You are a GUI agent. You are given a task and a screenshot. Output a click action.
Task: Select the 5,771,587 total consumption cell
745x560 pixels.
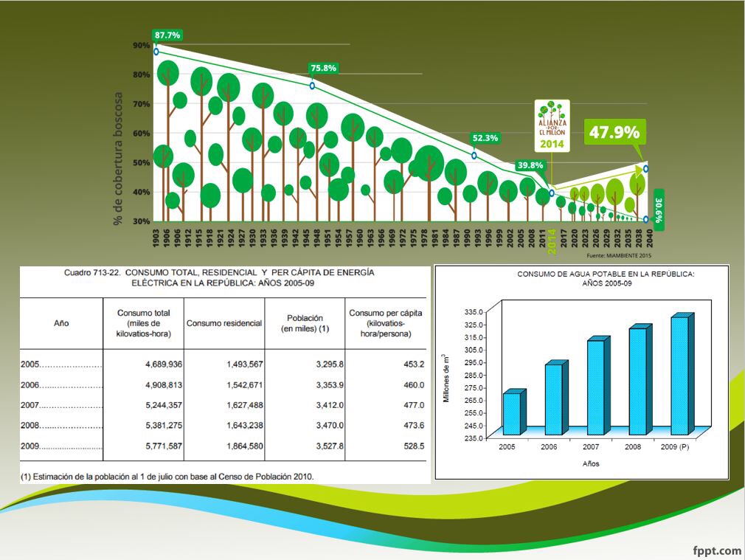(155, 447)
